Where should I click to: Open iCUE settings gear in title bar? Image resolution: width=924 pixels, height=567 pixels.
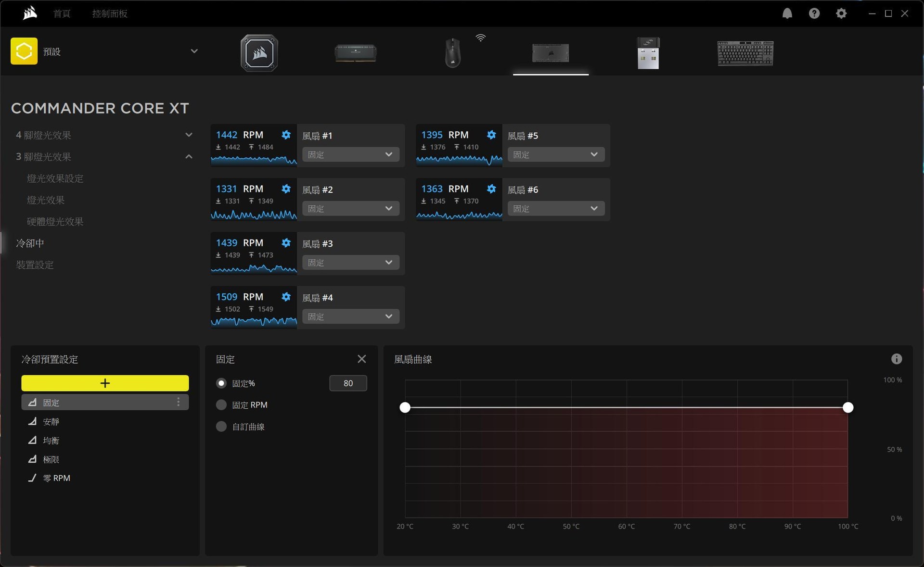click(841, 13)
